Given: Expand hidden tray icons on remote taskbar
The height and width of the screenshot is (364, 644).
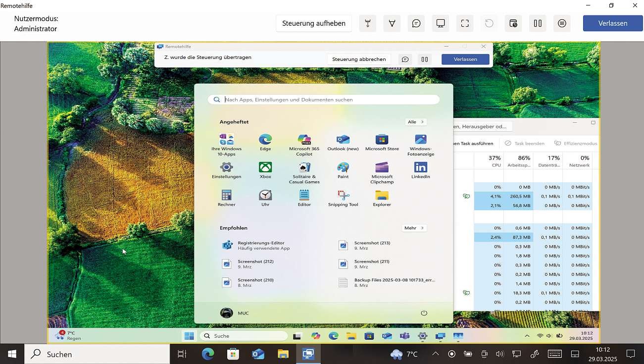Looking at the screenshot, I should coord(527,336).
